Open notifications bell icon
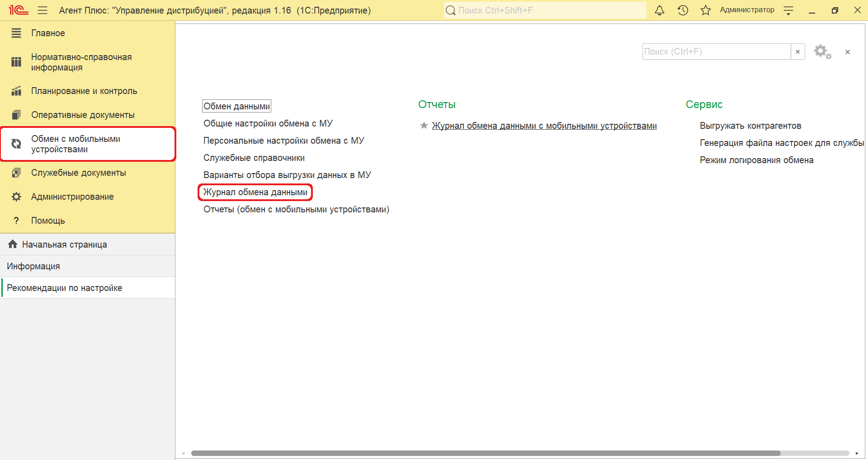The image size is (868, 460). click(660, 10)
